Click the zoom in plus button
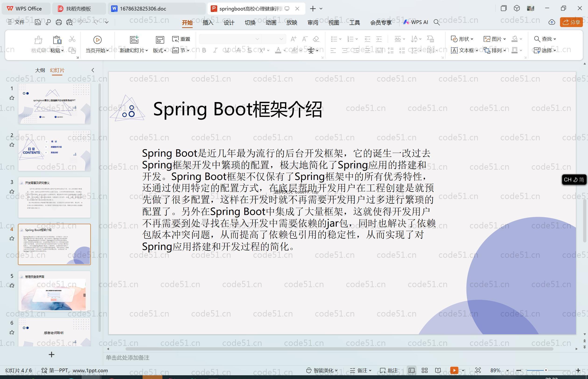The image size is (588, 379). tap(578, 370)
